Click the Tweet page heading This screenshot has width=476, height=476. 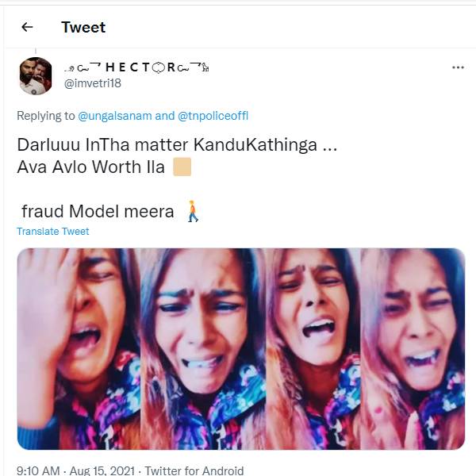(83, 27)
